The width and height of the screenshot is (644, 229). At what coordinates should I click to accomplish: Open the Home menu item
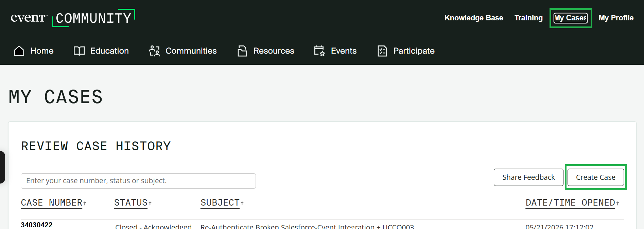tap(34, 51)
